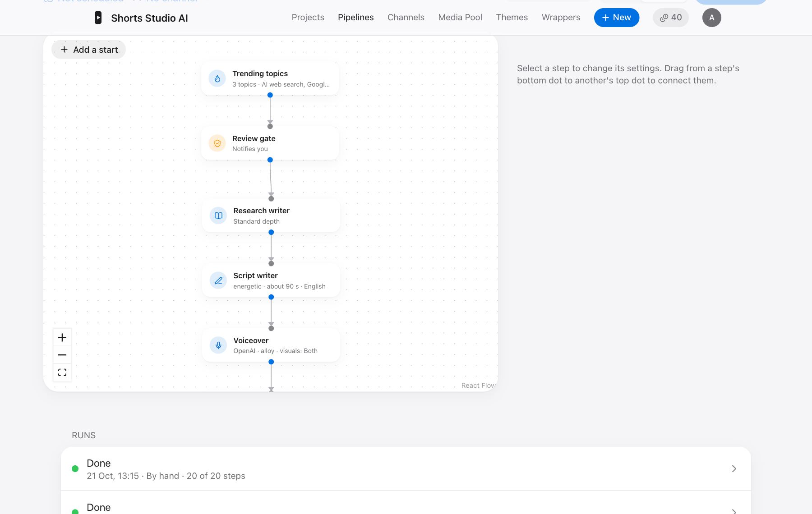The width and height of the screenshot is (812, 514).
Task: Click the Research writer bottom connector dot
Action: [271, 232]
